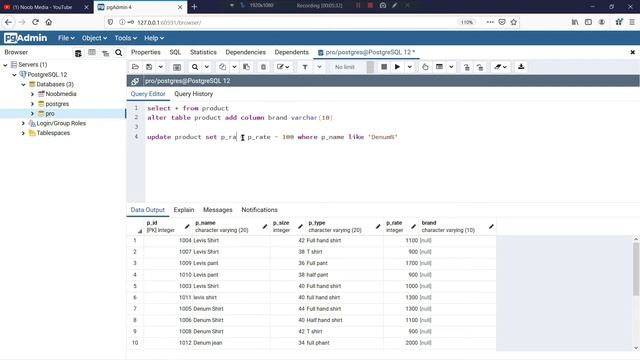This screenshot has width=640, height=360.
Task: Click the Copy rows icon
Action: (222, 67)
